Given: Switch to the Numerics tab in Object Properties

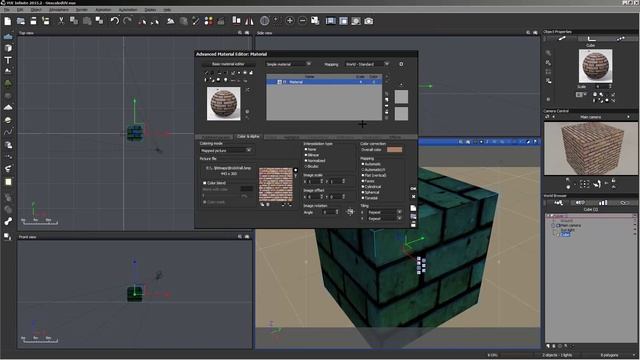Looking at the screenshot, I should (x=591, y=38).
